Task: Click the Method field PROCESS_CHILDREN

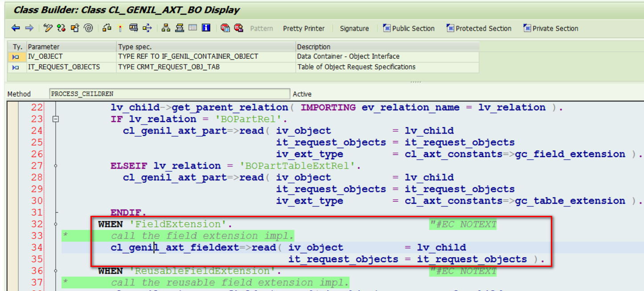Action: point(169,94)
